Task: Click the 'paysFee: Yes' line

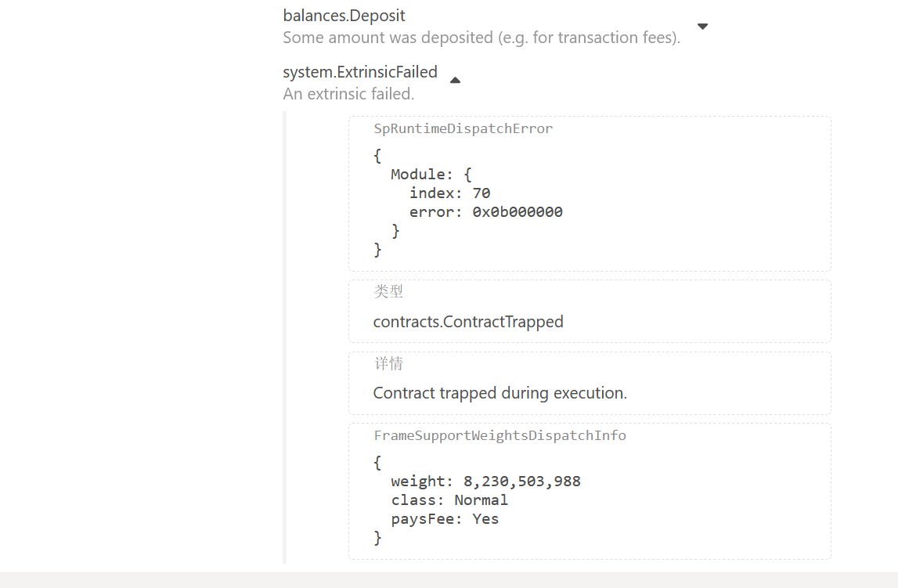Action: point(445,519)
